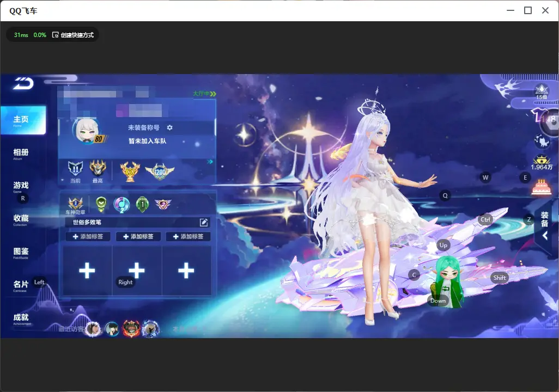The width and height of the screenshot is (559, 392).
Task: Open the first recent visitor avatar
Action: (x=93, y=328)
